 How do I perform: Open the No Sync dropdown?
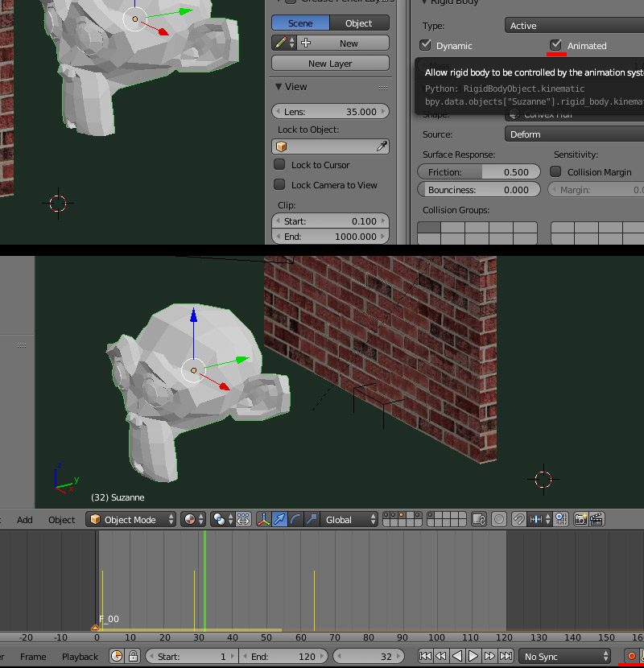tap(564, 656)
